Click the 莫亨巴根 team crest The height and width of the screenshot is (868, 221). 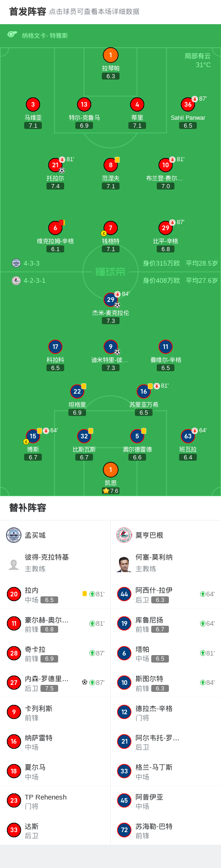[124, 535]
